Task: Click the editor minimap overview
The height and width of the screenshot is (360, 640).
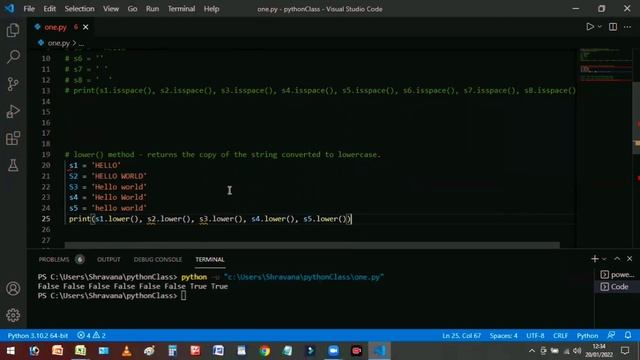Action: [605, 65]
